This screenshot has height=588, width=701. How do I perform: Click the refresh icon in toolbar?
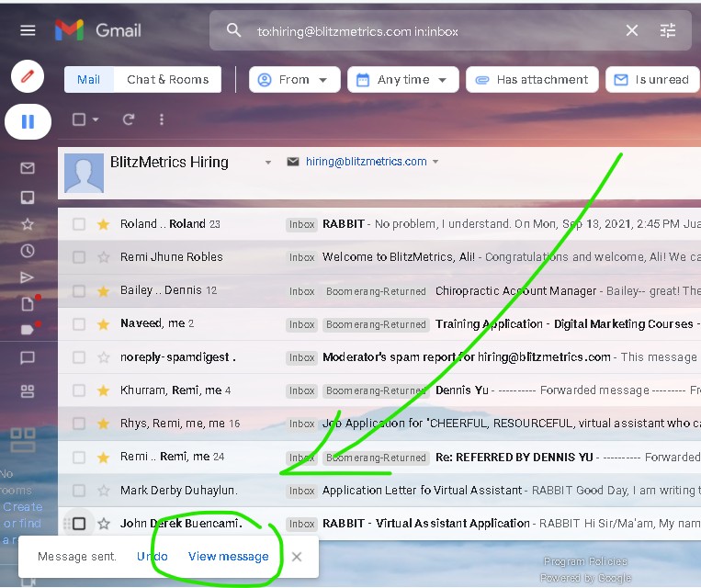click(x=129, y=119)
